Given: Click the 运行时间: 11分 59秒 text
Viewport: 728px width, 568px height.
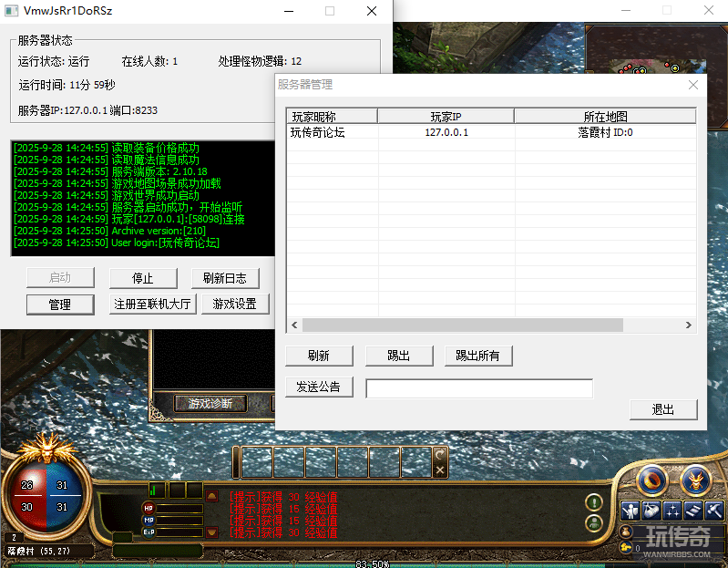Looking at the screenshot, I should [x=67, y=85].
